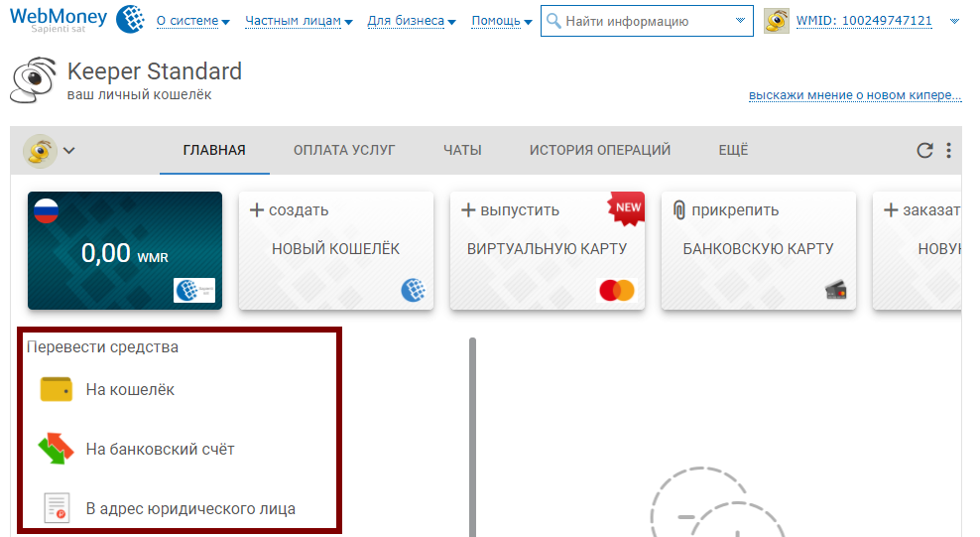Select В адрес юридического лица option
The image size is (980, 537).
tap(190, 509)
